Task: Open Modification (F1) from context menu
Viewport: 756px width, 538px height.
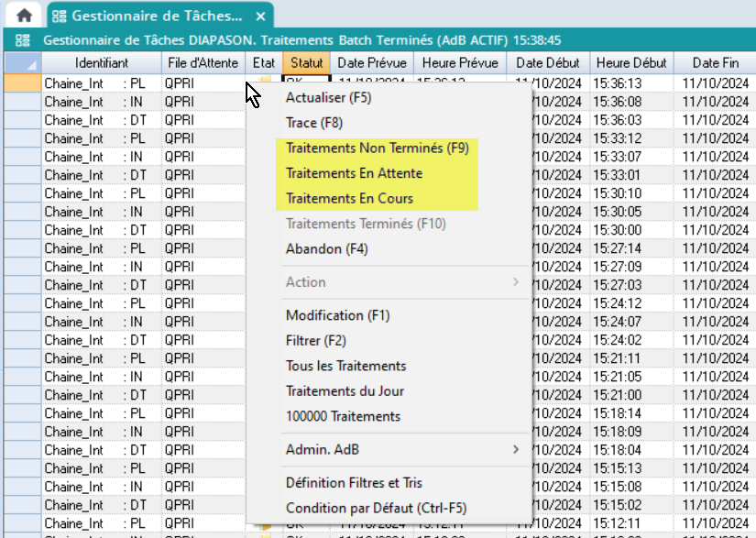Action: (x=337, y=315)
